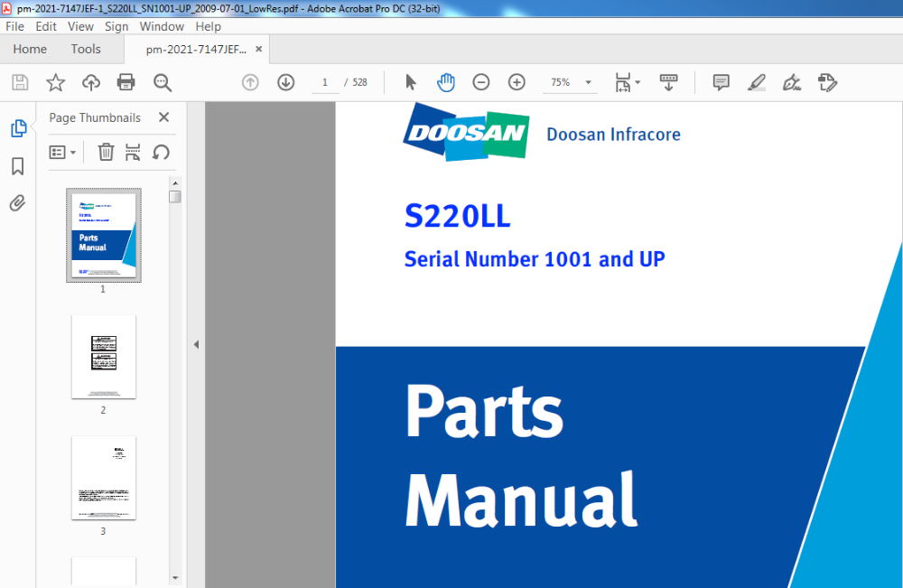Open the find text magnifier tool
This screenshot has height=588, width=903.
pyautogui.click(x=163, y=83)
